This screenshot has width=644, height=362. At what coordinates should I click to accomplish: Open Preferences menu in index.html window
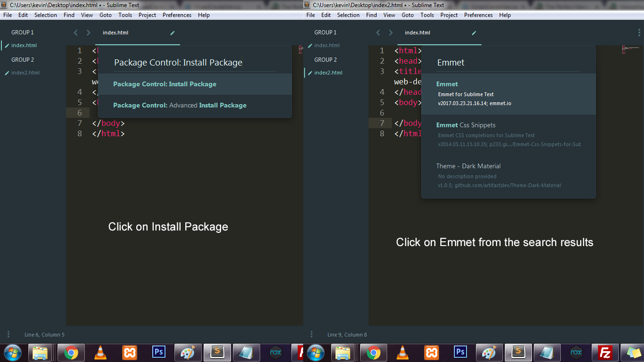pyautogui.click(x=177, y=15)
